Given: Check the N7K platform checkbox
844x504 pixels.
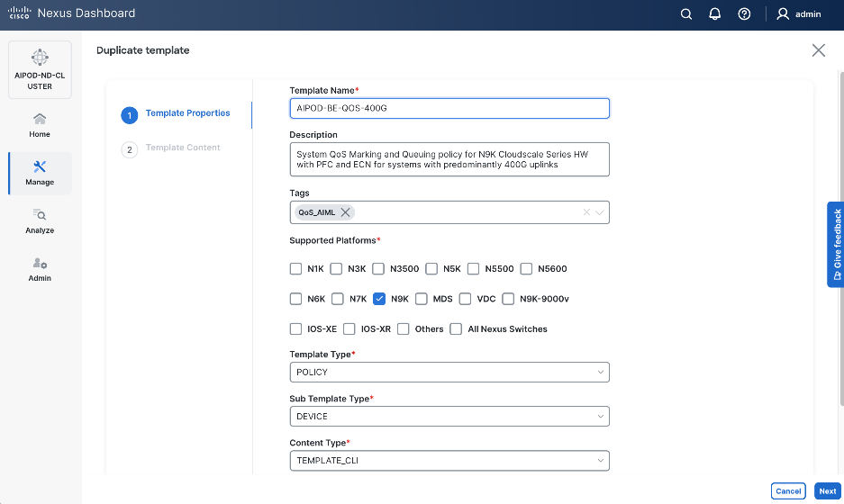Looking at the screenshot, I should pyautogui.click(x=338, y=299).
